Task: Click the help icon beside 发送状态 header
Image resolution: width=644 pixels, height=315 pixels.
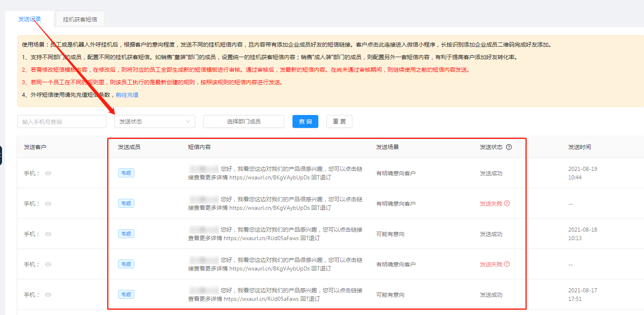Action: coord(509,147)
